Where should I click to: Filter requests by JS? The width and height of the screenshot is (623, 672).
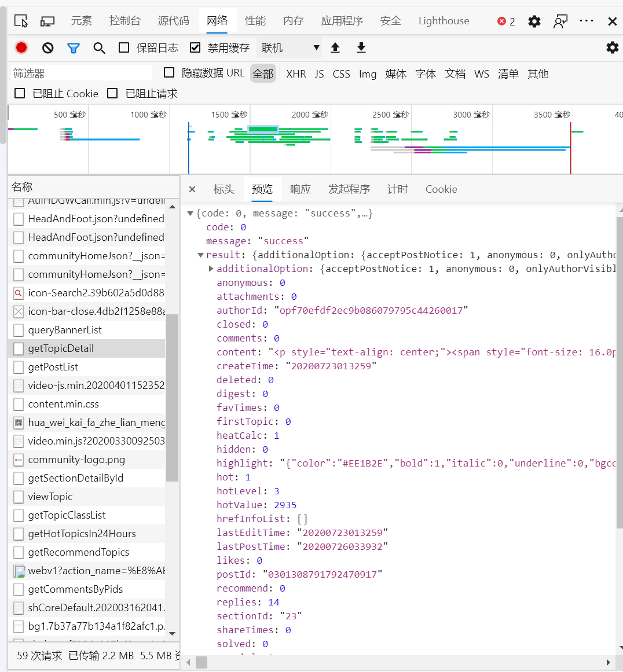319,74
